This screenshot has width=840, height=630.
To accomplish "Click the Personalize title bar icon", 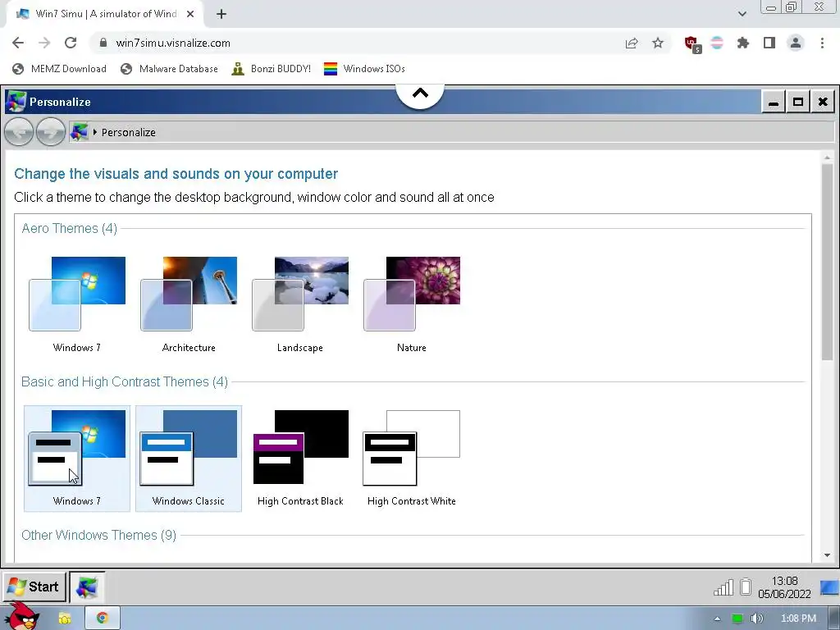I will (16, 102).
